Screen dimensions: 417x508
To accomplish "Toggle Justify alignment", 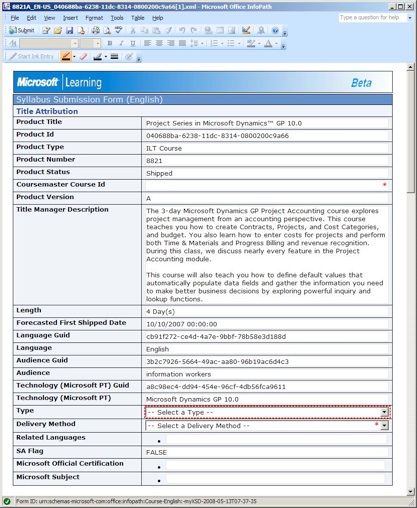I will pos(182,43).
